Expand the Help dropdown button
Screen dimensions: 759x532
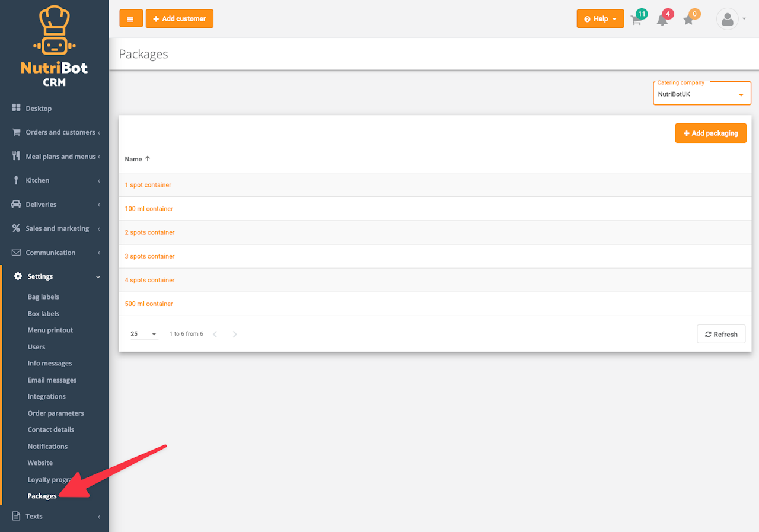600,18
